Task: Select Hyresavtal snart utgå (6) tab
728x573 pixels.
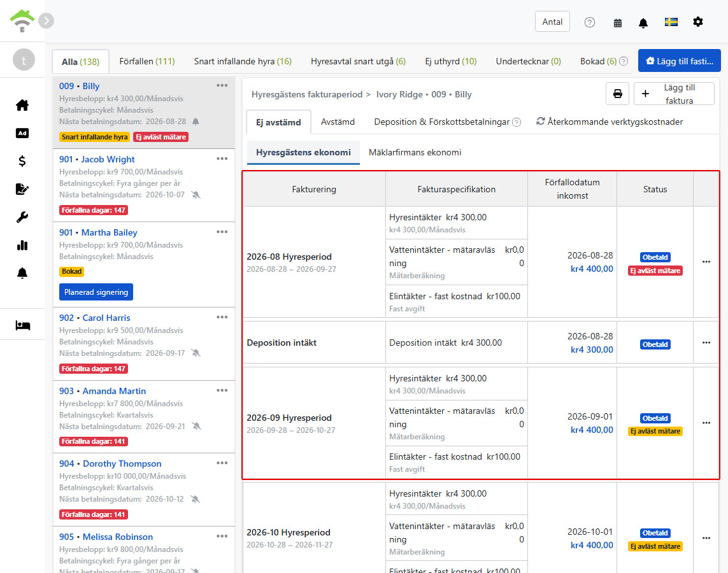Action: [358, 61]
